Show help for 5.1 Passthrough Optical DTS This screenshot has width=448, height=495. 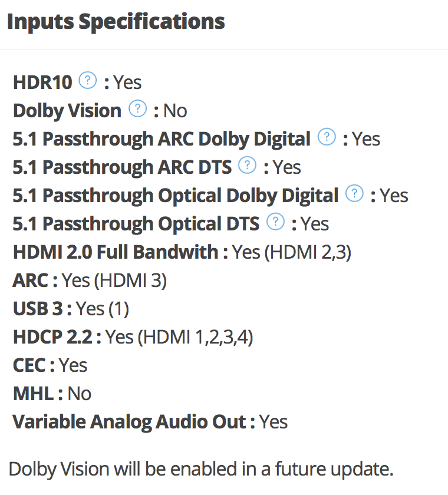[275, 222]
